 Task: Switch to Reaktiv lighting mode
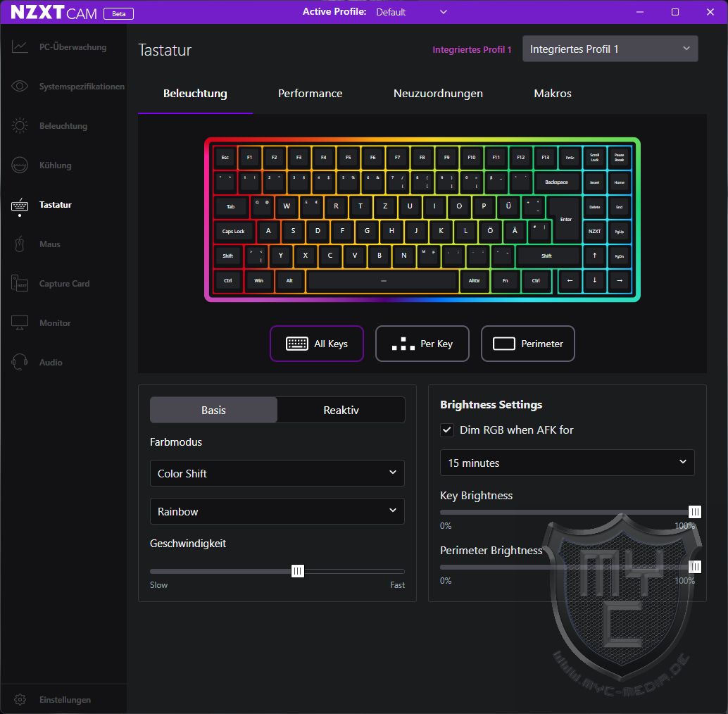(341, 411)
